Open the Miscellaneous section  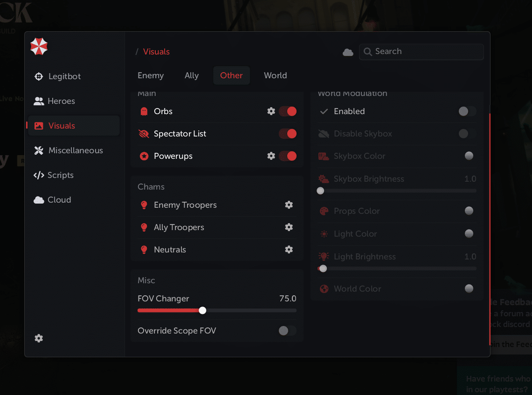pos(75,150)
